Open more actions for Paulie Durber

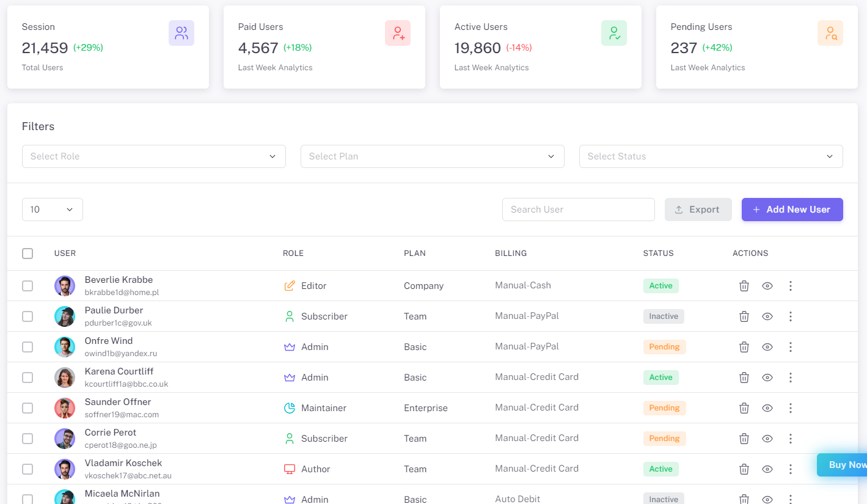tap(791, 316)
